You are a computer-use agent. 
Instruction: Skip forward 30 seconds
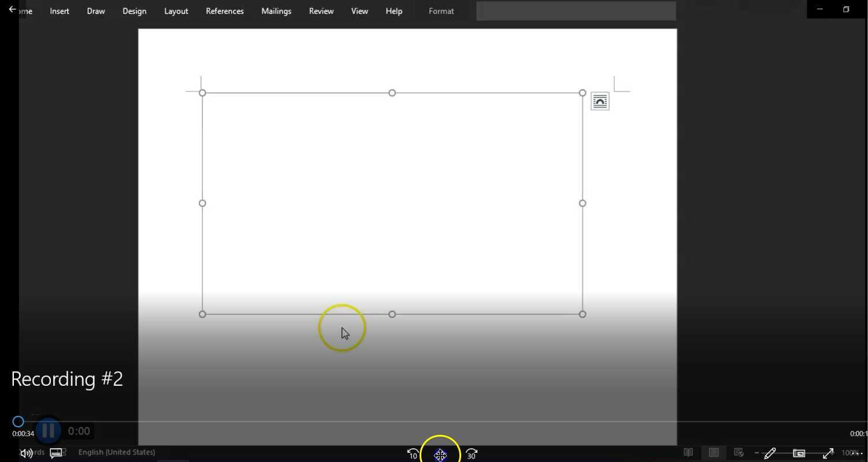(x=471, y=454)
